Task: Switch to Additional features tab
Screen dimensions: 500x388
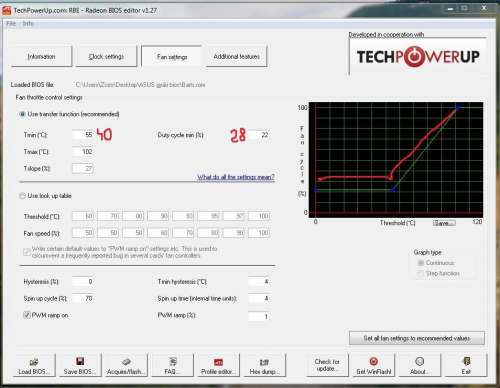Action: pyautogui.click(x=237, y=56)
